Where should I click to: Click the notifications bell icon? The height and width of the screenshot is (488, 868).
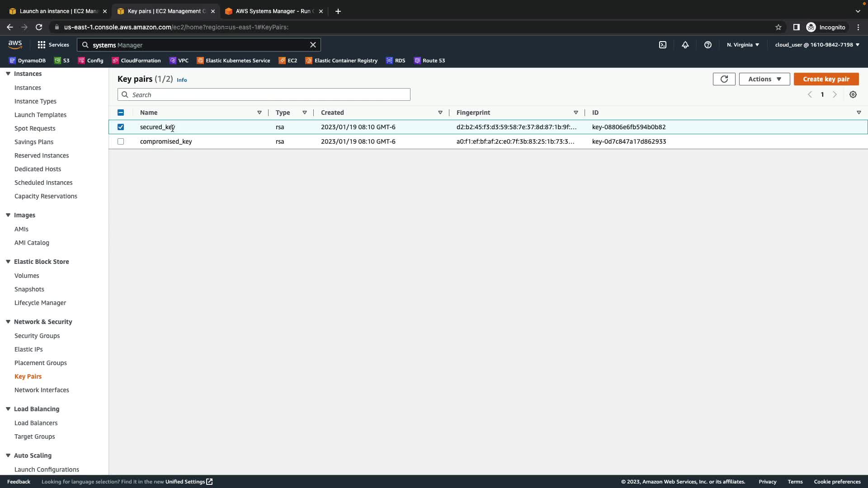tap(685, 45)
